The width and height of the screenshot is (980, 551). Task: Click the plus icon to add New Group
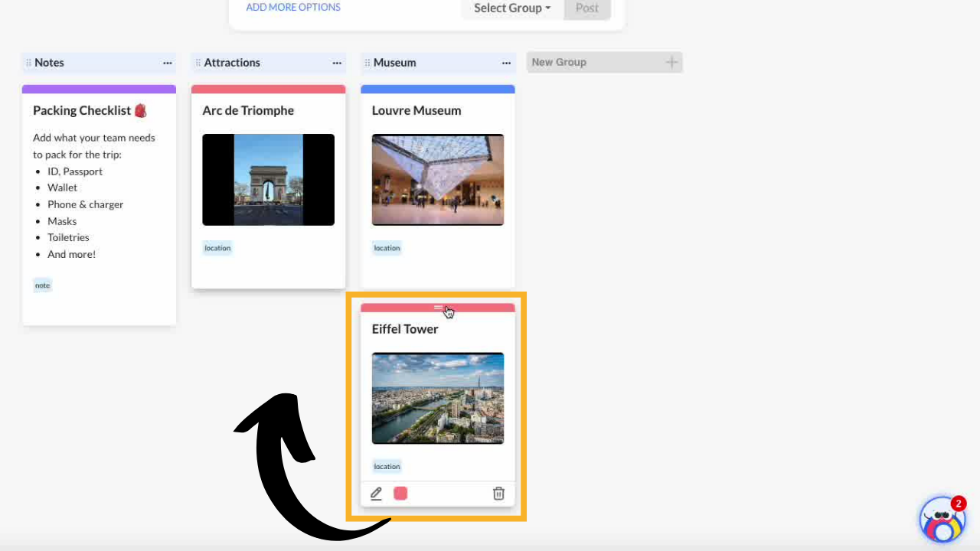tap(671, 63)
